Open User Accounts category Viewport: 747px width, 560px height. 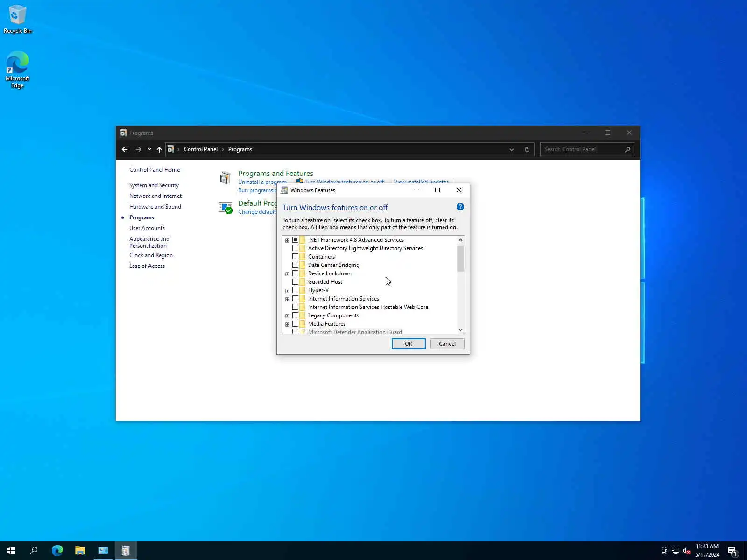(147, 228)
